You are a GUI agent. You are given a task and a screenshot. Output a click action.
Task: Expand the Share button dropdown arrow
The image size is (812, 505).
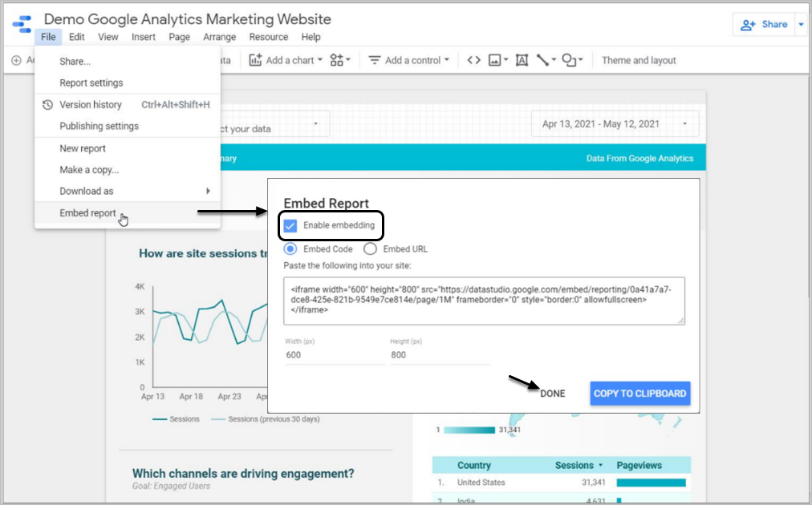coord(801,25)
